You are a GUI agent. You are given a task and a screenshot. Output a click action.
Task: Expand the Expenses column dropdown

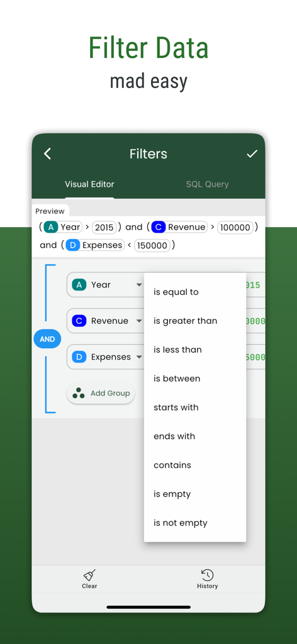pos(139,357)
